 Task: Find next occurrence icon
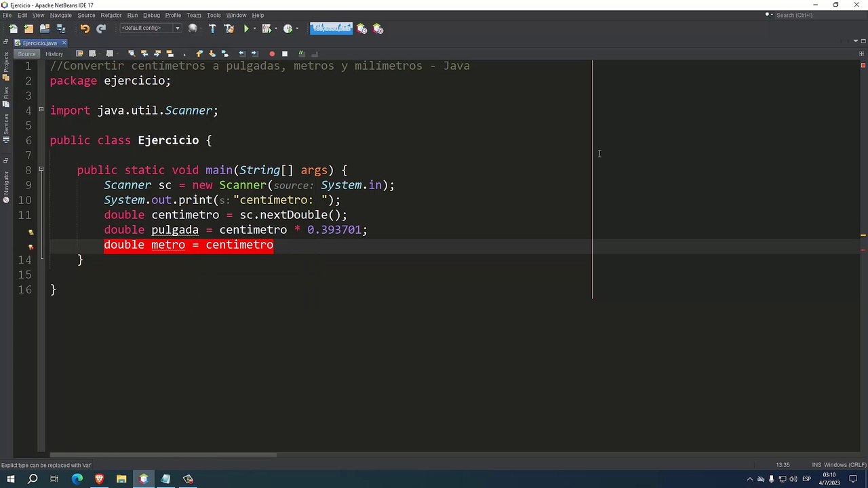point(157,54)
